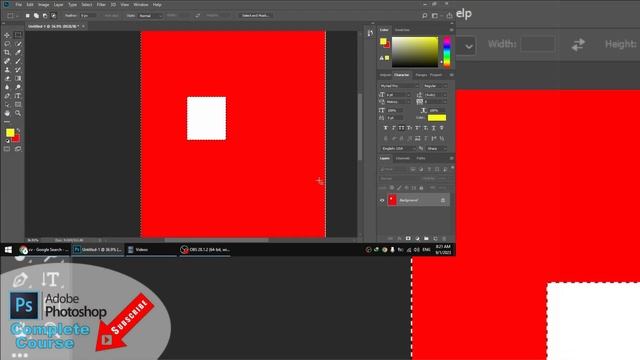Screen dimensions: 640x360
Task: Switch to the Swatches tab
Action: click(402, 30)
